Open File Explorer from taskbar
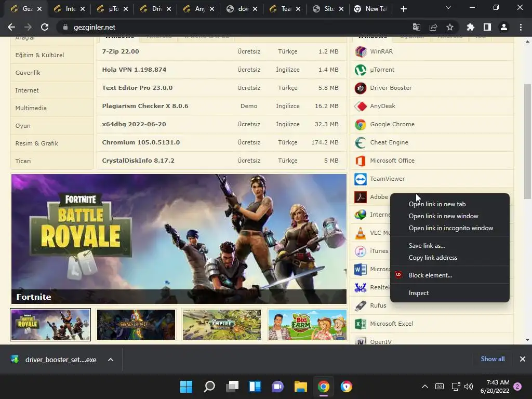The height and width of the screenshot is (399, 532). click(301, 387)
